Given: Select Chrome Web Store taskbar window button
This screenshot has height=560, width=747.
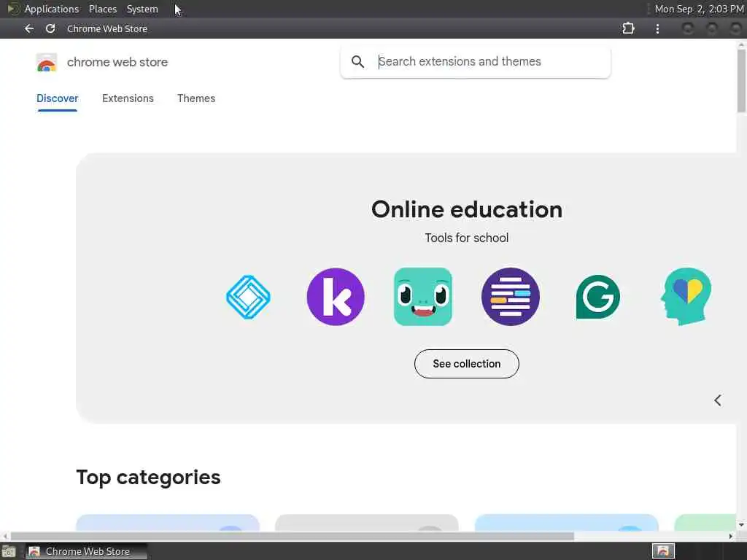Looking at the screenshot, I should pyautogui.click(x=86, y=551).
